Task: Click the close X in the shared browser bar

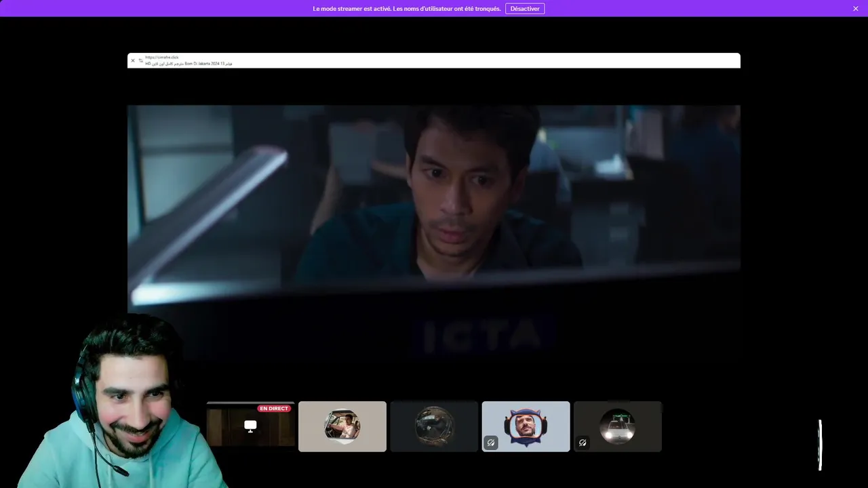Action: (133, 60)
